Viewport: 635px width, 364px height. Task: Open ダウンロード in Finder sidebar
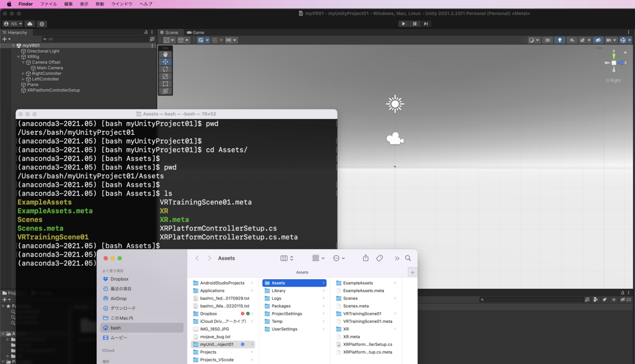[122, 308]
